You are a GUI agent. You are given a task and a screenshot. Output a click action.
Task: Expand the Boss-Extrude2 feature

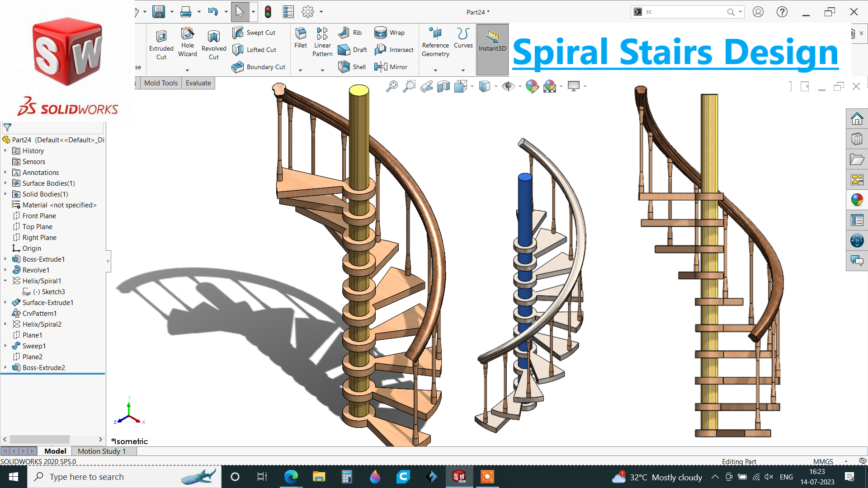point(5,367)
